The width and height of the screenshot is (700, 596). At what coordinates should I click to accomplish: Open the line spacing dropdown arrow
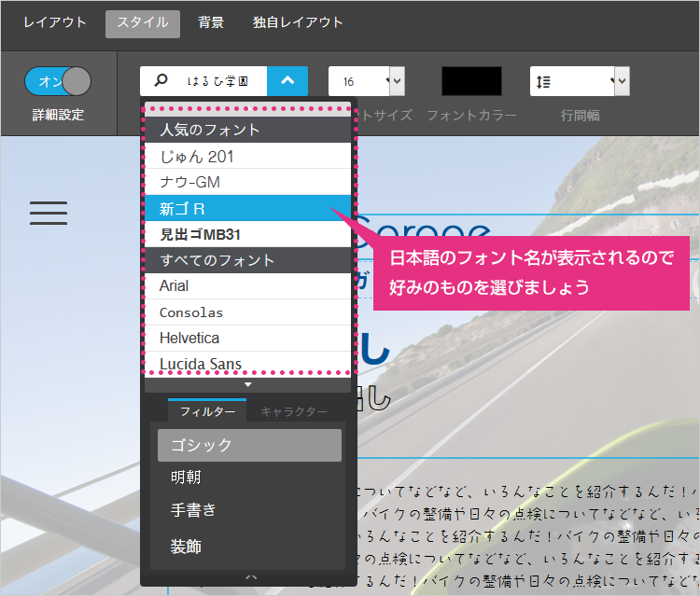pos(622,81)
